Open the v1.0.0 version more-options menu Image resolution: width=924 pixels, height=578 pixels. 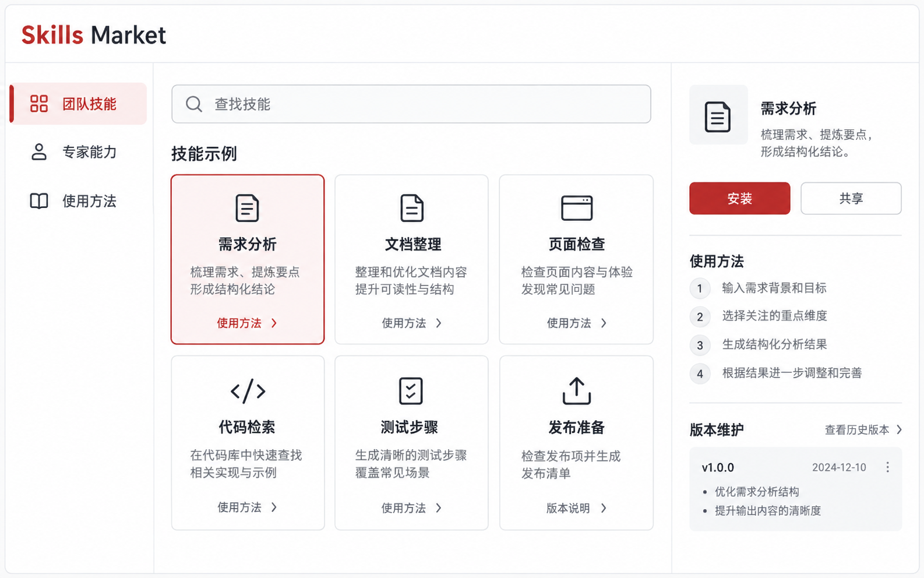tap(887, 467)
